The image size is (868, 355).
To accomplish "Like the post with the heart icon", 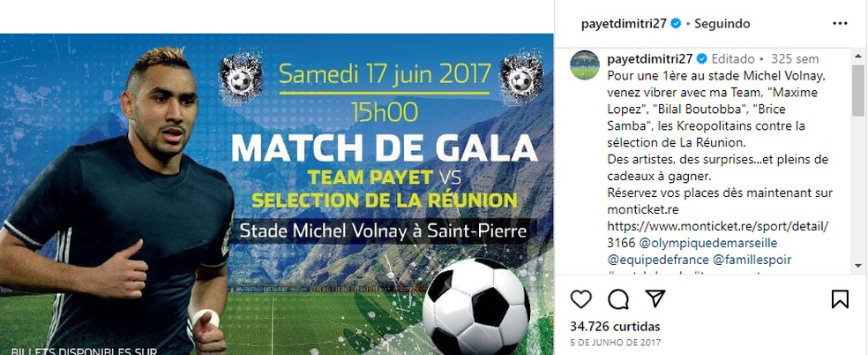I will [580, 299].
